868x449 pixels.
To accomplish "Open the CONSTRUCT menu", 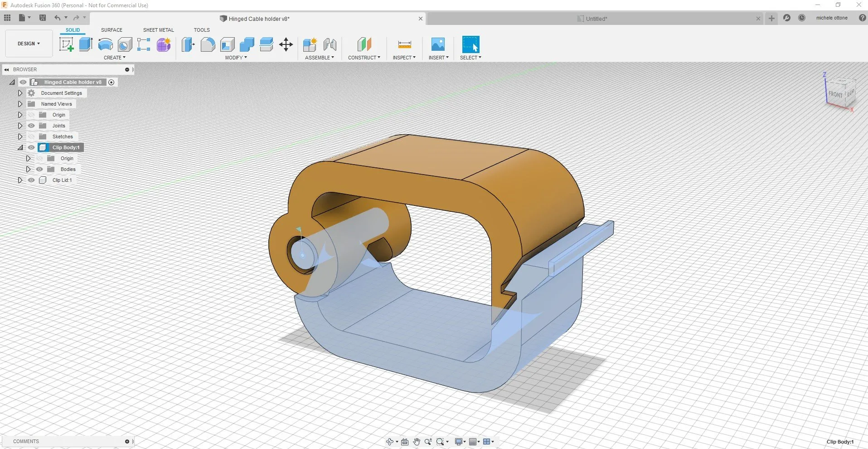I will (364, 58).
